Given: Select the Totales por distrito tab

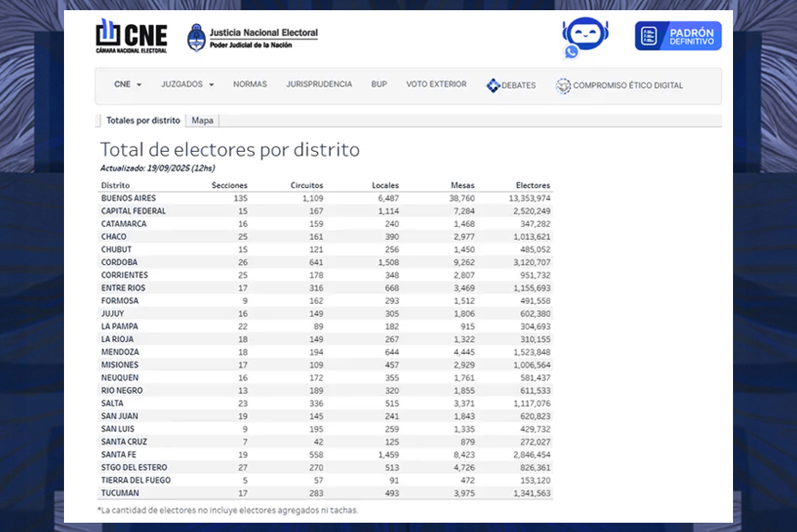Looking at the screenshot, I should (x=143, y=120).
